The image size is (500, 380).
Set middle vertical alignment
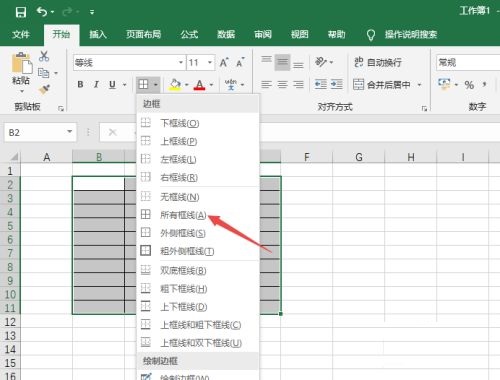coord(282,62)
